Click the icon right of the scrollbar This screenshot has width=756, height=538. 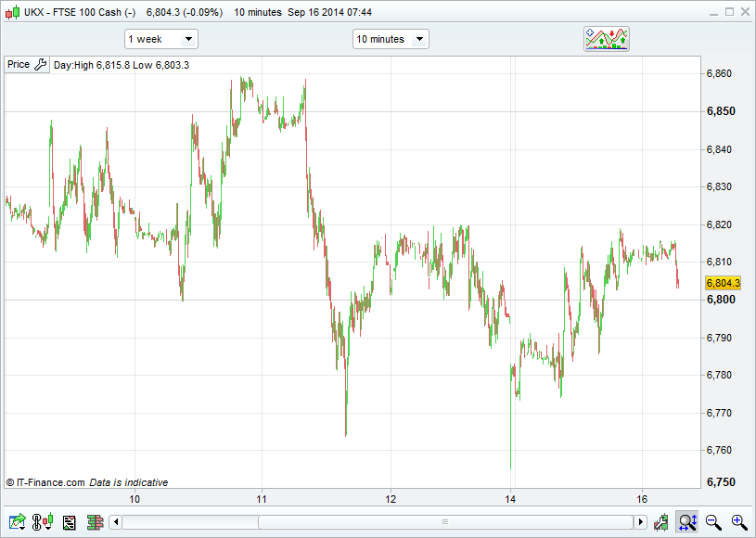[660, 522]
